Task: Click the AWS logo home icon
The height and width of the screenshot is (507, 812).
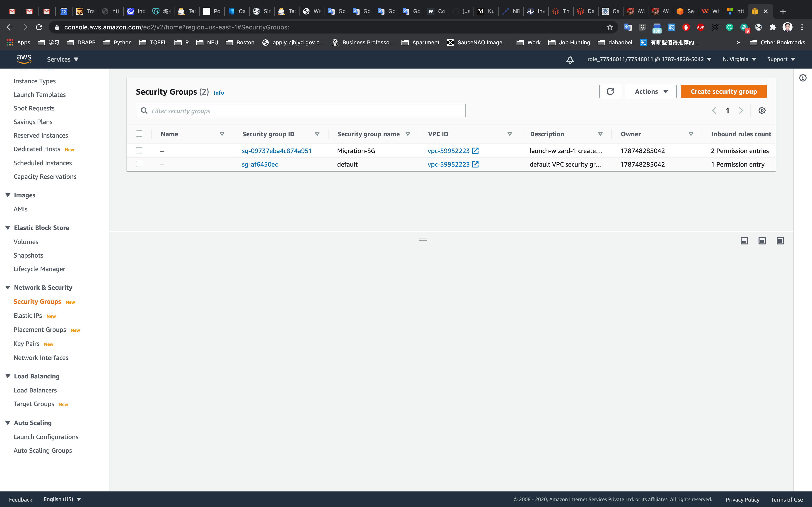Action: coord(24,59)
